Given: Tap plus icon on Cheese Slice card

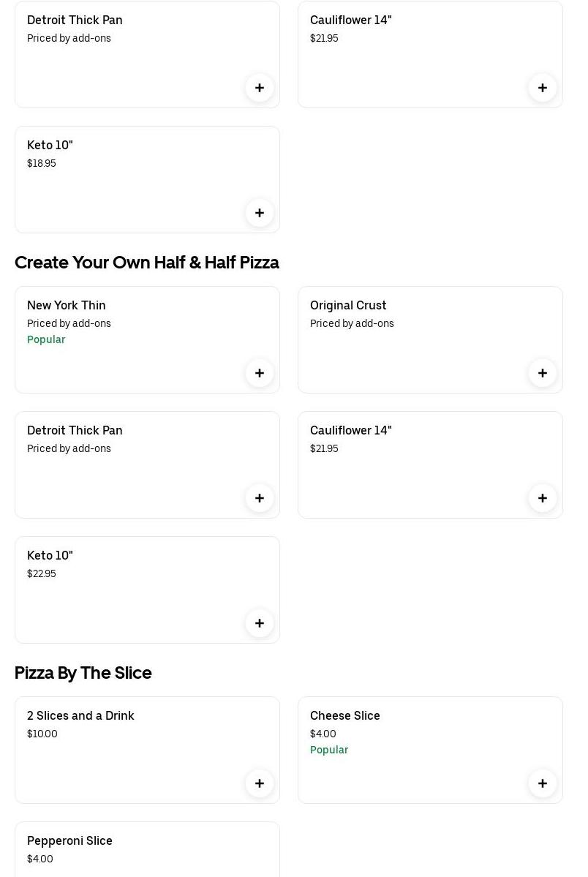Looking at the screenshot, I should point(543,783).
